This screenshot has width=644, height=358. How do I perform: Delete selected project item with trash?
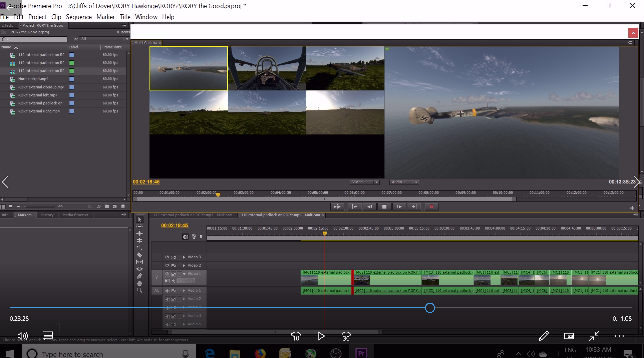pos(123,206)
